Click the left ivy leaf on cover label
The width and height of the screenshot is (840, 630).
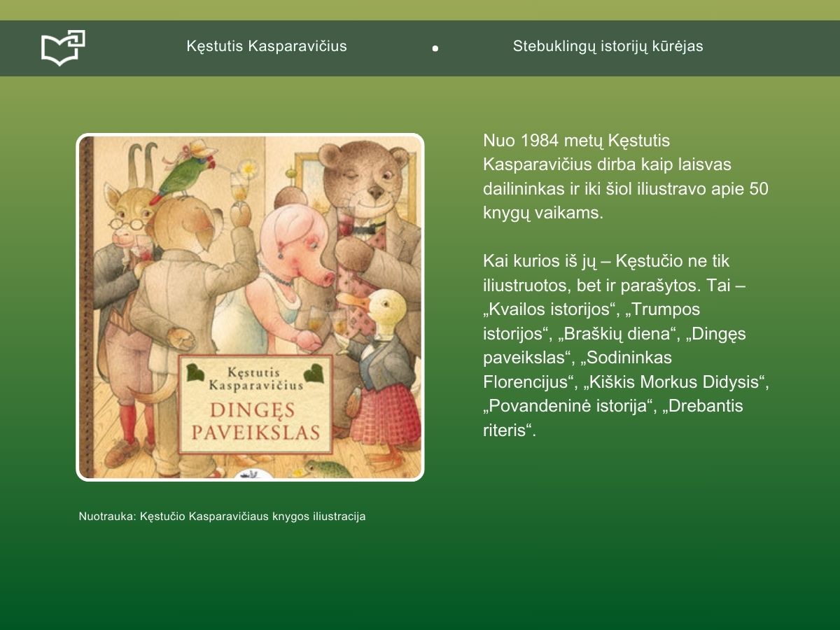coord(195,372)
